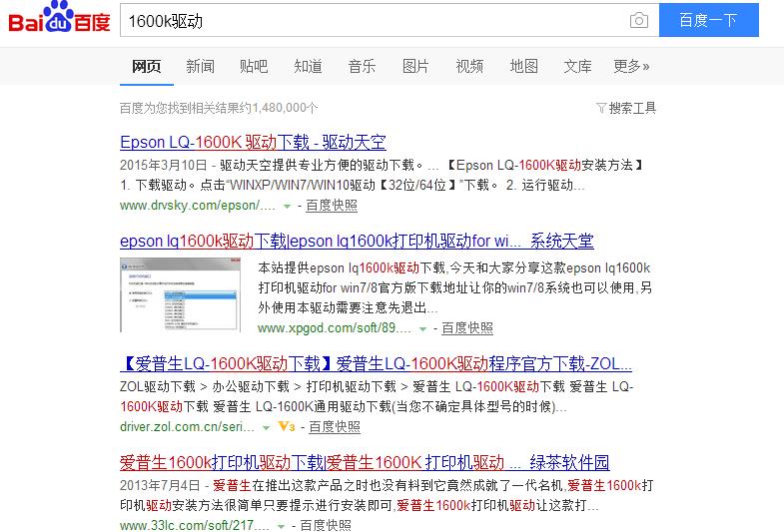This screenshot has width=784, height=532.
Task: Click the Baidu logo
Action: tap(59, 18)
